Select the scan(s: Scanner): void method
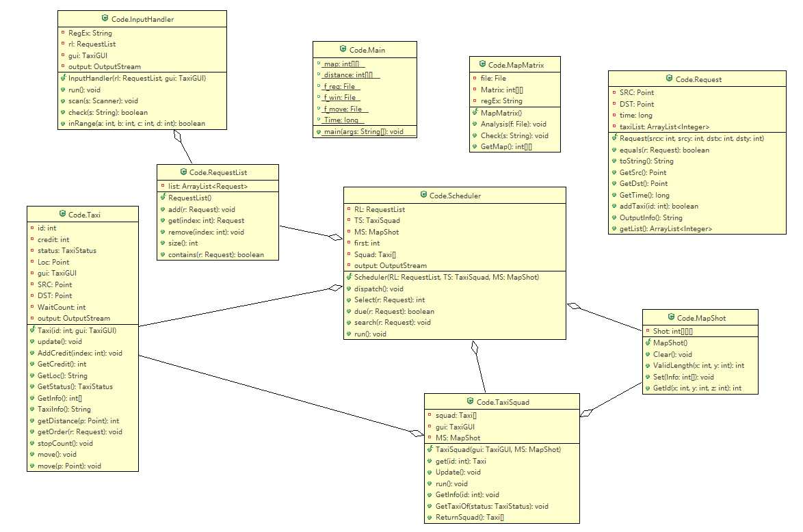Screen dimensions: 803x532 click(x=103, y=101)
